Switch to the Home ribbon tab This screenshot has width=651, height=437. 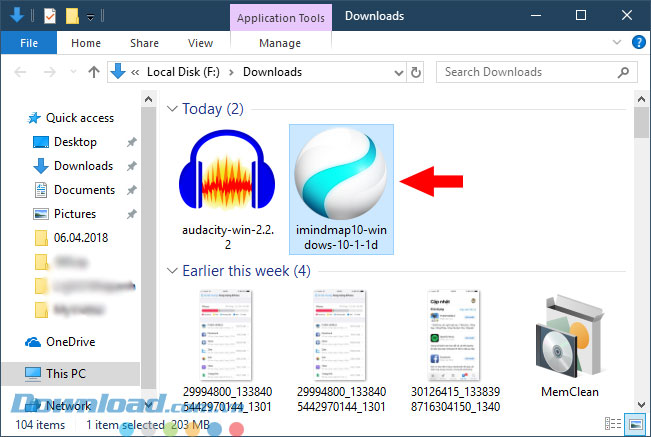[86, 43]
